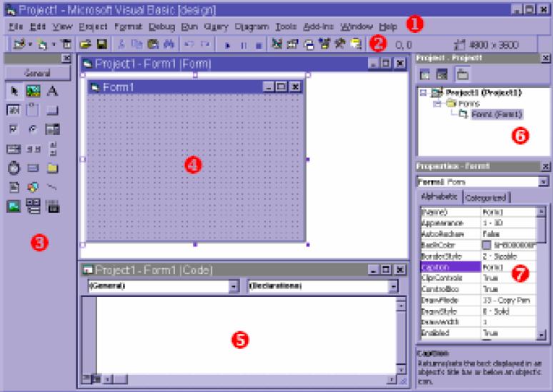Image resolution: width=553 pixels, height=392 pixels.
Task: Start the program with Run arrow
Action: (x=227, y=45)
